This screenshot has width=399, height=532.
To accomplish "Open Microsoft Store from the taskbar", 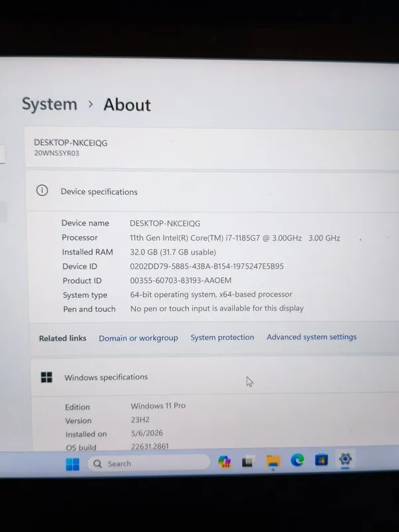I will pyautogui.click(x=321, y=460).
